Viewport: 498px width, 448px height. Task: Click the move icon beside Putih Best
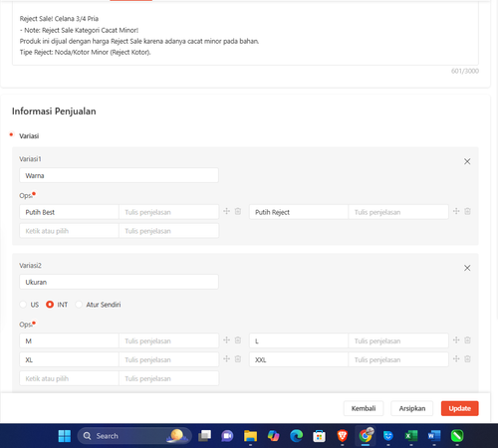(x=226, y=211)
